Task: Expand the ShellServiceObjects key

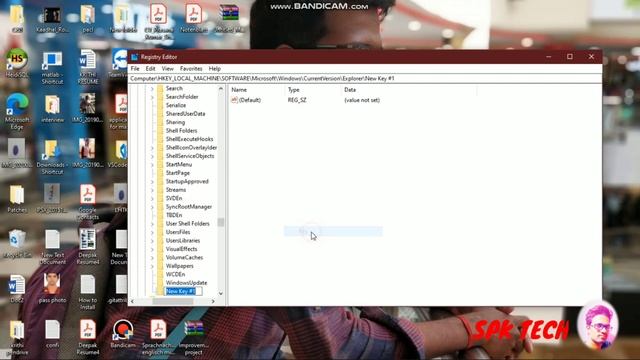Action: (x=152, y=156)
